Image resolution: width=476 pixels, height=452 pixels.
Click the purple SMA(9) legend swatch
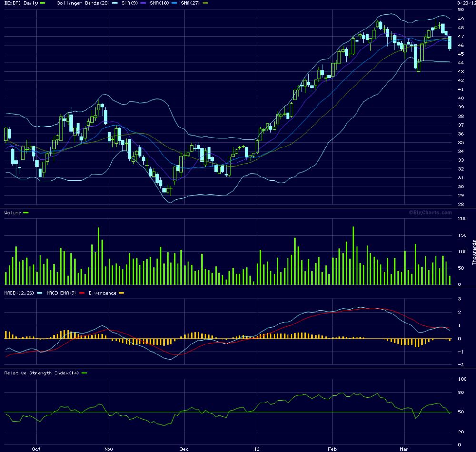pos(143,3)
